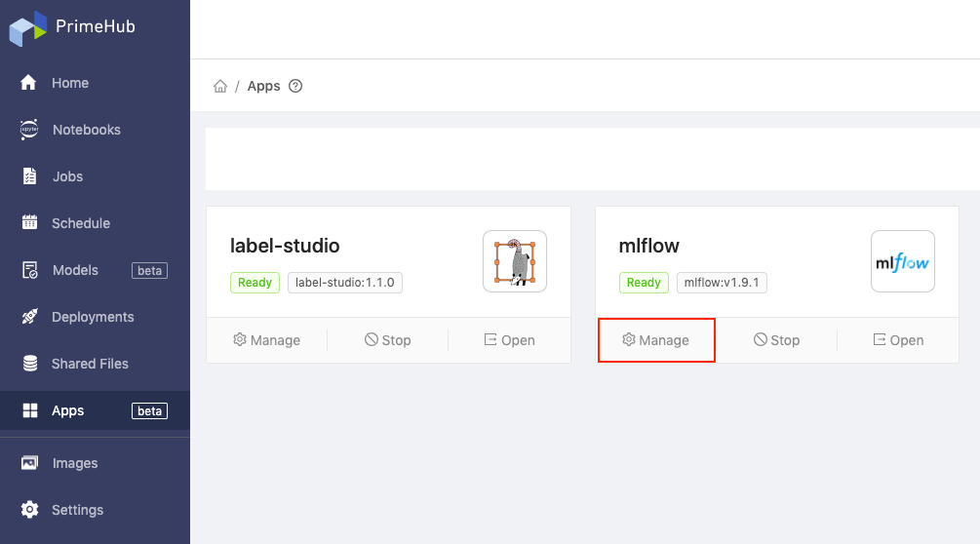Click the Apps breadcrumb label
The width and height of the screenshot is (980, 544).
coord(263,86)
